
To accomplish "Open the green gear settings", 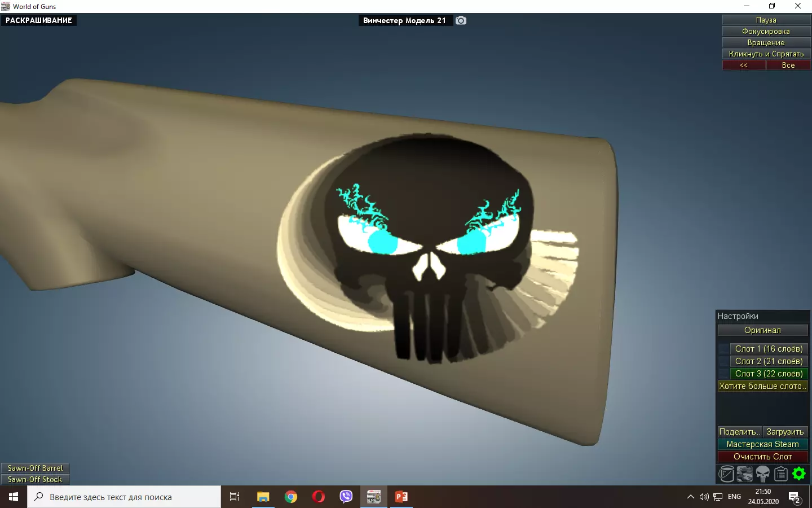I will tap(799, 474).
